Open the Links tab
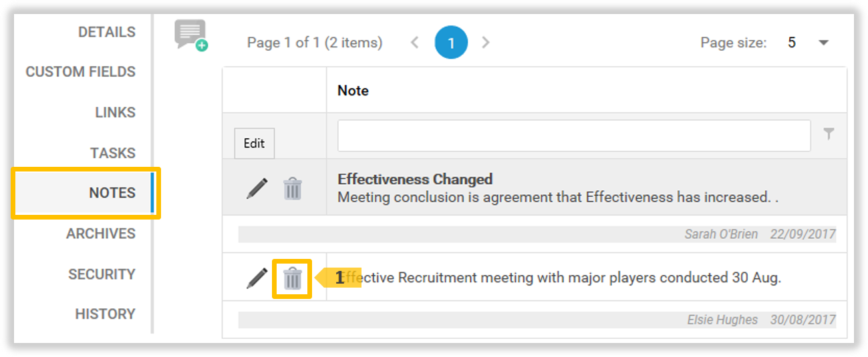The image size is (868, 357). click(115, 113)
